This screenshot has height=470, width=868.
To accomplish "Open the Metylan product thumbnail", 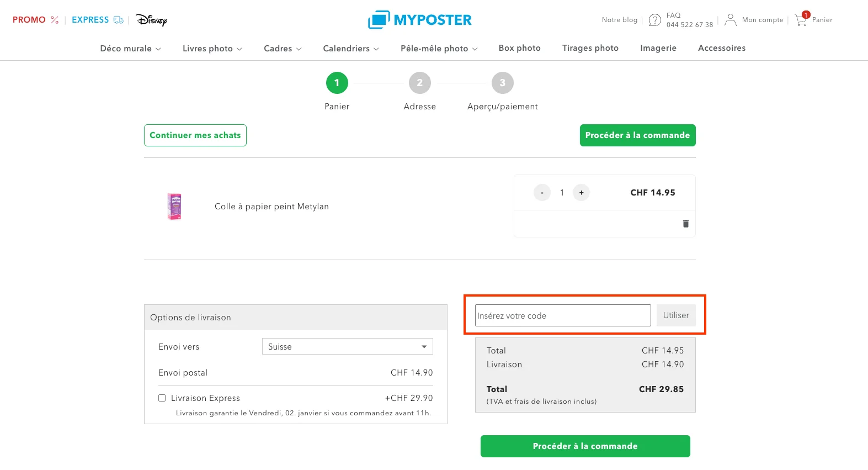I will tap(174, 207).
